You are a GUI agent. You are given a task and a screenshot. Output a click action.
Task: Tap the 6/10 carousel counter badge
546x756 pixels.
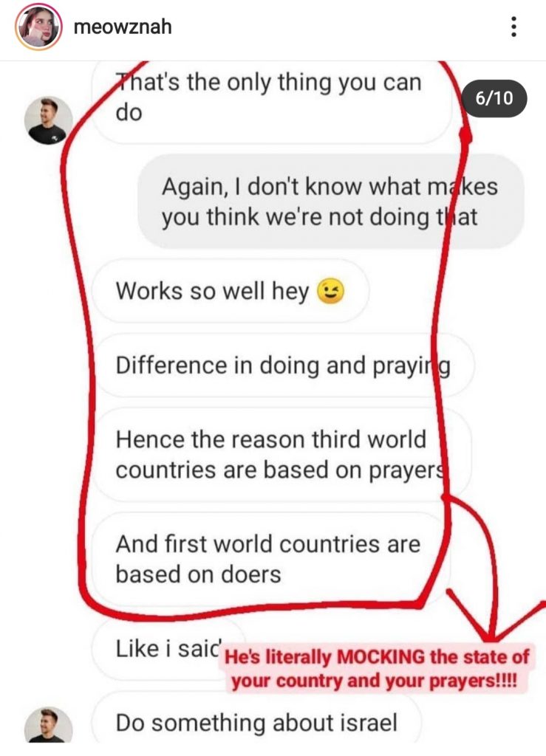(x=494, y=98)
